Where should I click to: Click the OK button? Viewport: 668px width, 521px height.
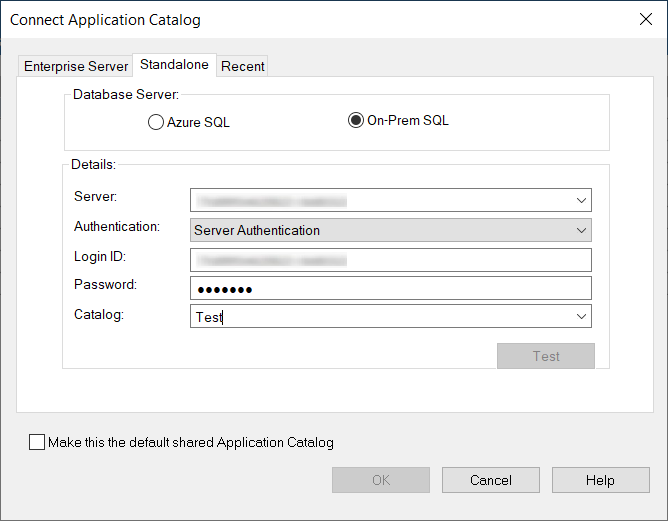click(x=381, y=480)
